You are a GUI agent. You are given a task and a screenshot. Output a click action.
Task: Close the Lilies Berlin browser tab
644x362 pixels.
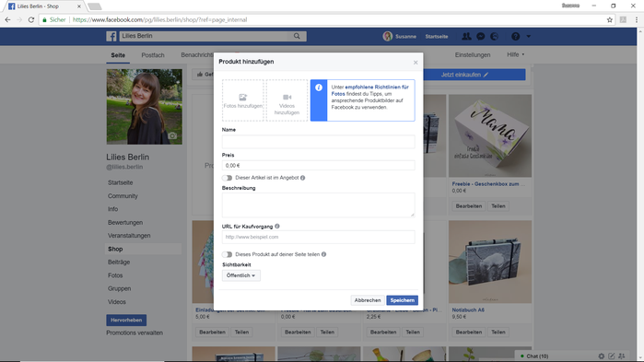tap(79, 6)
